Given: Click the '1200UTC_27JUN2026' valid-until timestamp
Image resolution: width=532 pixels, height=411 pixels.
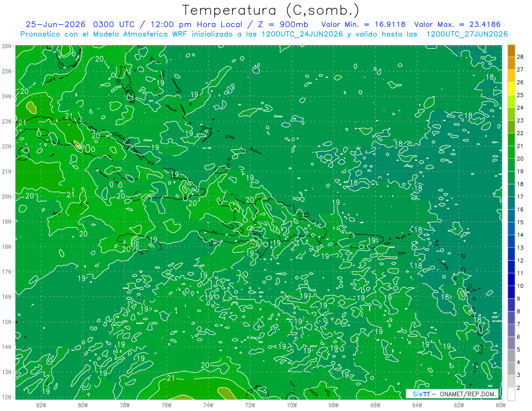Looking at the screenshot, I should [467, 34].
